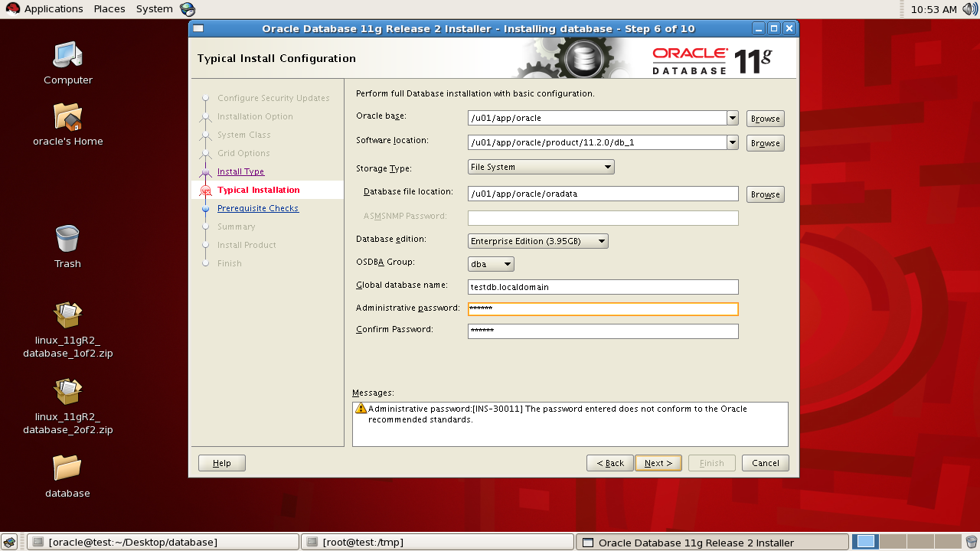Click the volume speaker icon in top panel
This screenshot has width=980, height=551.
(970, 9)
